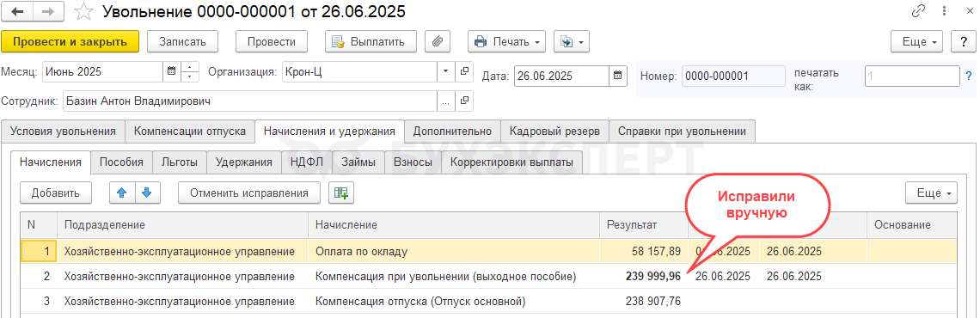Choose employee with the ellipsis button

click(x=445, y=101)
